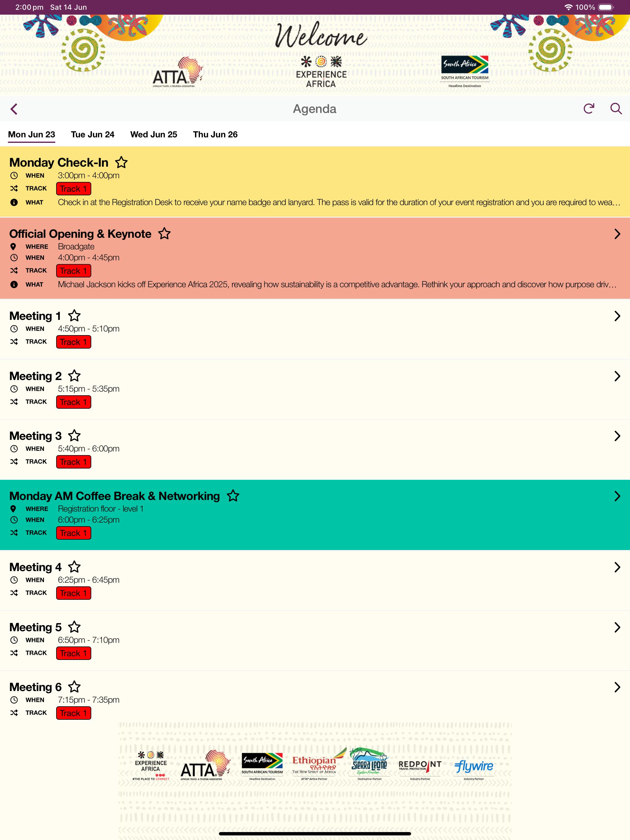Mark Meeting 3 with star
Image resolution: width=630 pixels, height=840 pixels.
74,435
